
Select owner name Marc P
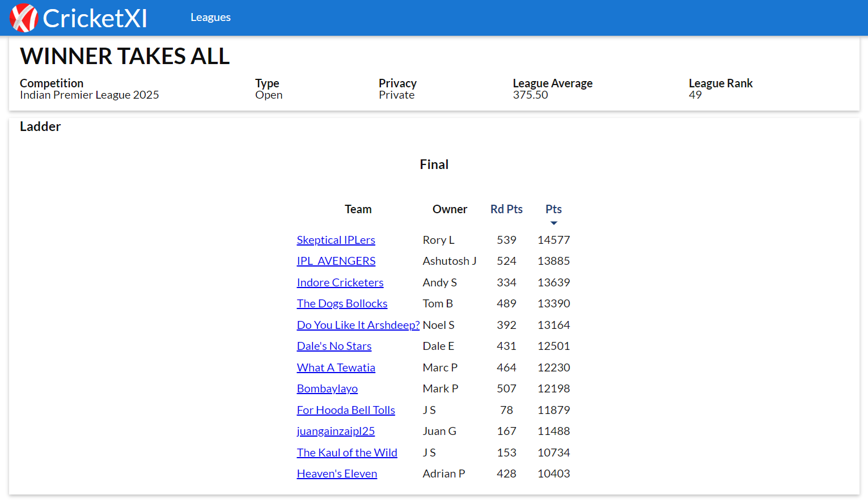(440, 367)
